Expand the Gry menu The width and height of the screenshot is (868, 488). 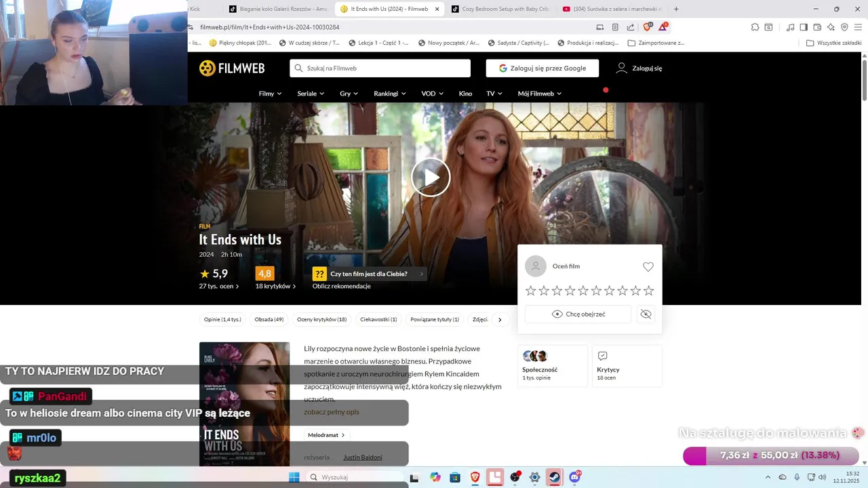(349, 94)
